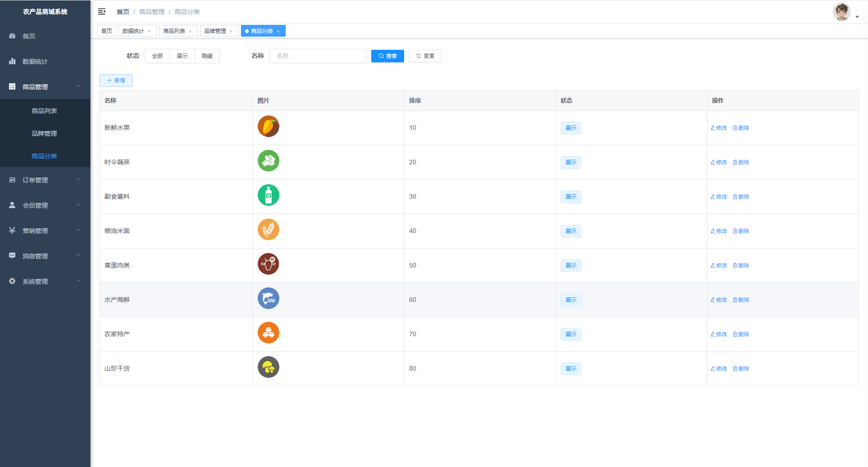The height and width of the screenshot is (467, 868).
Task: Expand the 营销管理 sidebar menu
Action: point(45,230)
